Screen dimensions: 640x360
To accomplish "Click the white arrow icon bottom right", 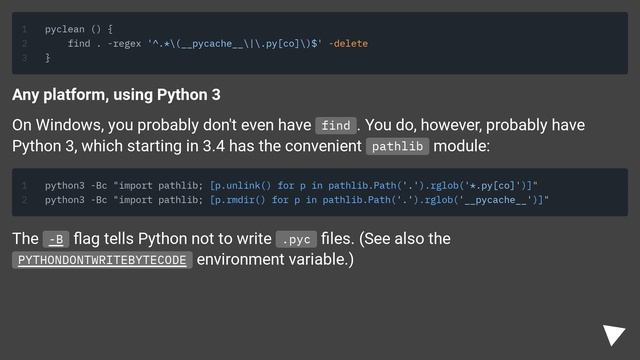I will pos(614,335).
